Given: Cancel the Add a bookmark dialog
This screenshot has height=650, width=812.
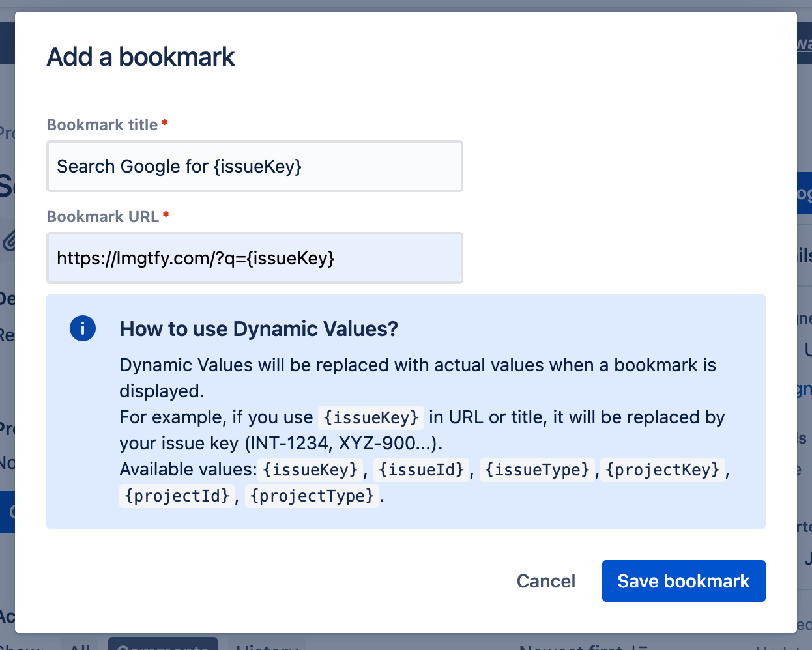Looking at the screenshot, I should [546, 581].
